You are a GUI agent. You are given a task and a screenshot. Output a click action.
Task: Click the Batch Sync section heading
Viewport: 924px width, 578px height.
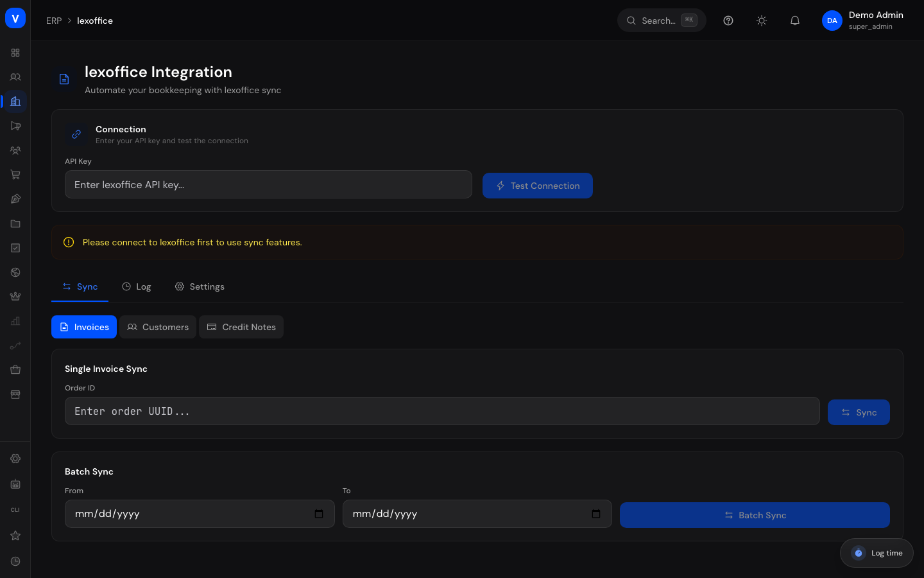pyautogui.click(x=89, y=471)
